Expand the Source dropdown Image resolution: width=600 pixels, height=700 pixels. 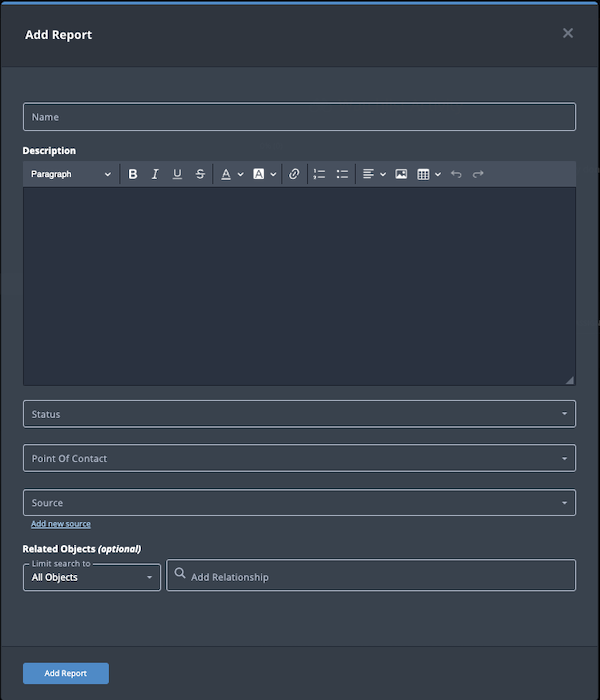[x=300, y=502]
